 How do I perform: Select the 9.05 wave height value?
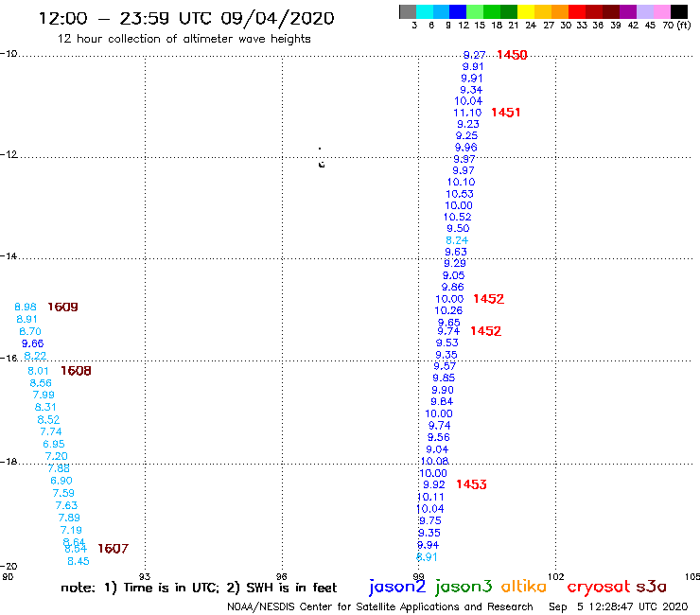pos(453,275)
